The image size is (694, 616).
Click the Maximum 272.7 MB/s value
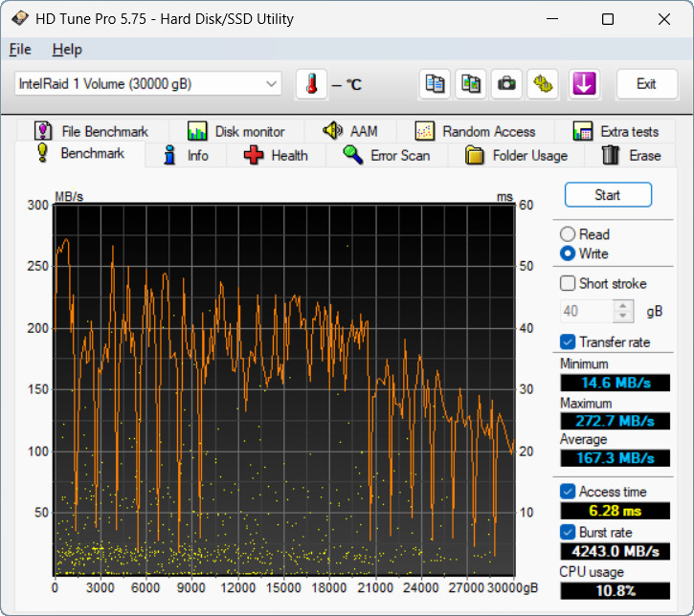pos(615,421)
